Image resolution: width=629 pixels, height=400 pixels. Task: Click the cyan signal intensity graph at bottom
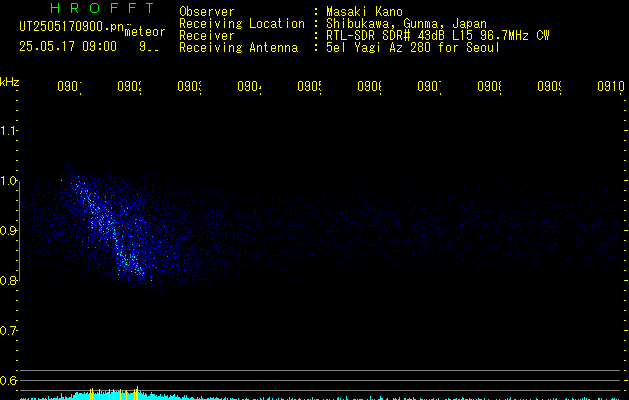[321, 397]
